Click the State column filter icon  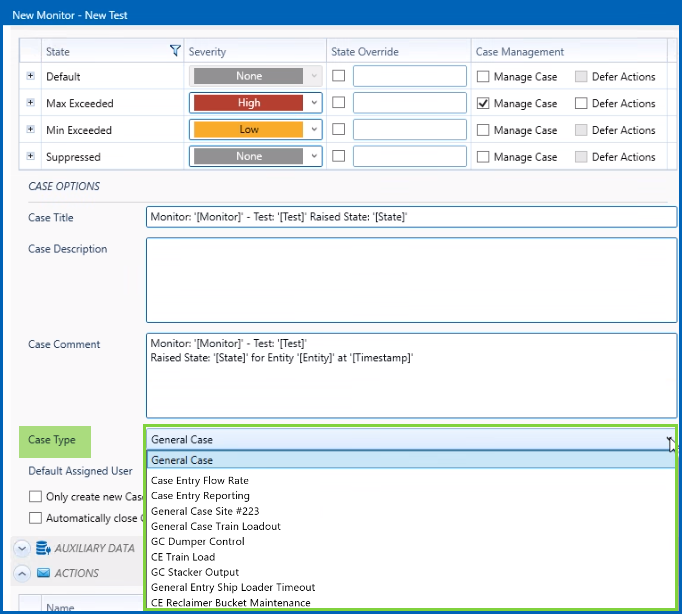[x=176, y=51]
